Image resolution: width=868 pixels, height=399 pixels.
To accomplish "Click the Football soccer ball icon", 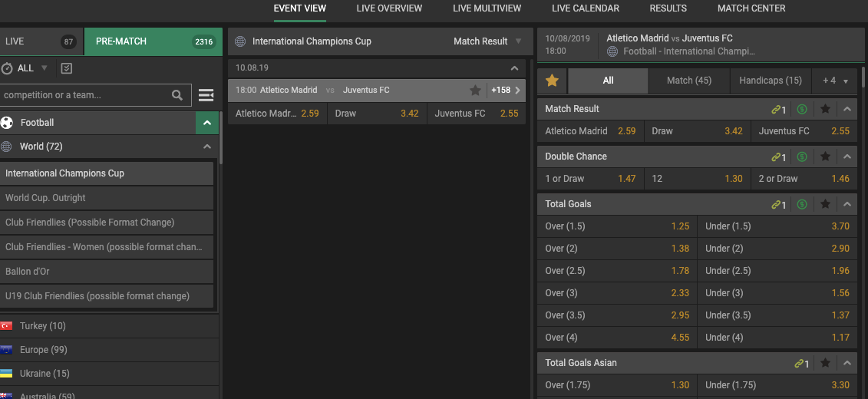I will click(7, 123).
